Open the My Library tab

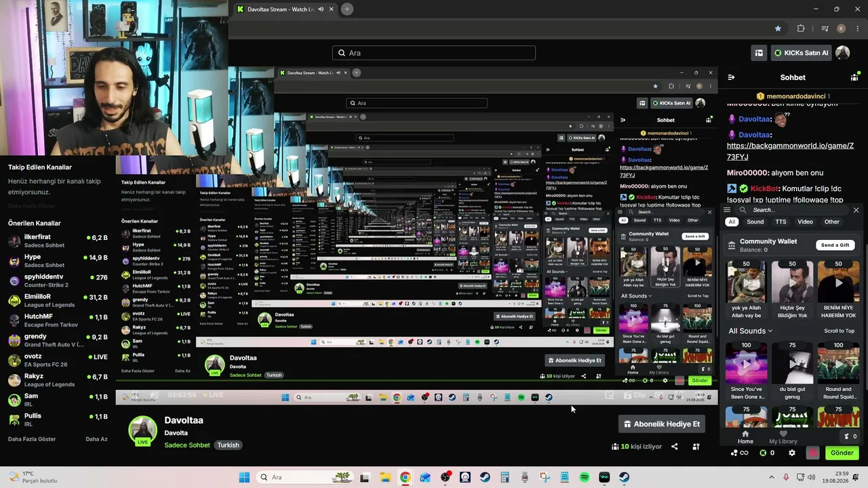[783, 437]
